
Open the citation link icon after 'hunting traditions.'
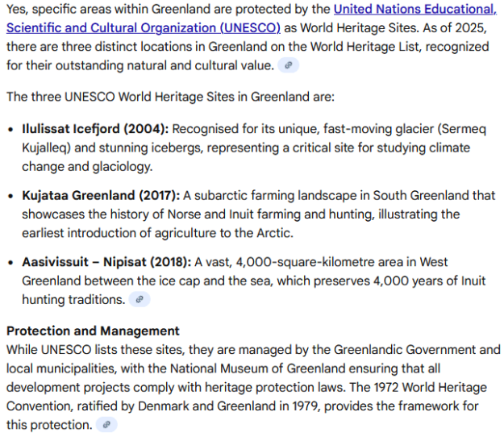[140, 299]
